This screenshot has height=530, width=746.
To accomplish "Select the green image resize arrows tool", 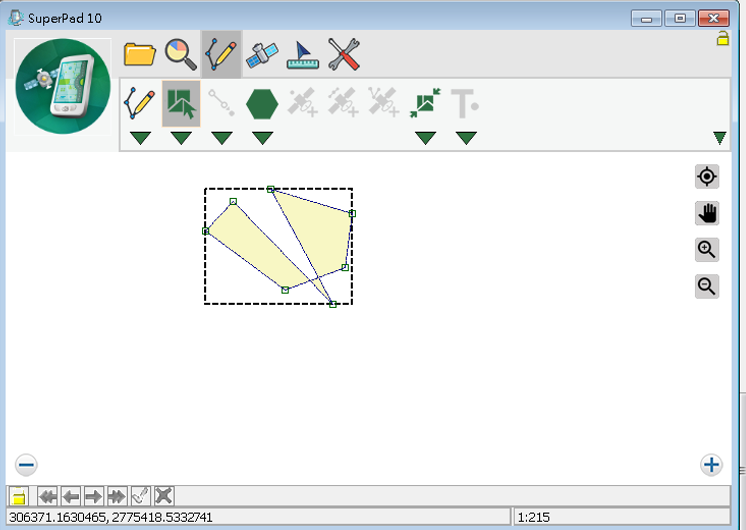I will [x=425, y=103].
